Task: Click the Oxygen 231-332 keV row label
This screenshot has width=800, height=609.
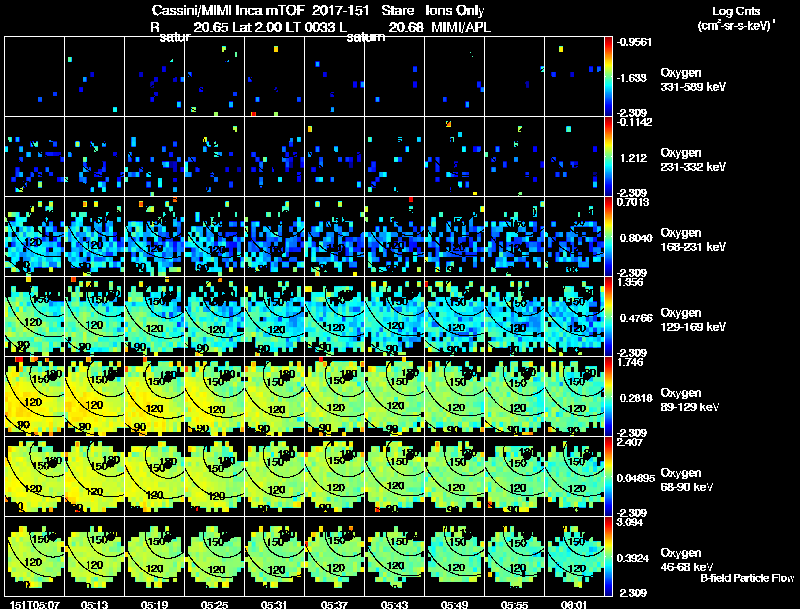Action: [x=693, y=160]
